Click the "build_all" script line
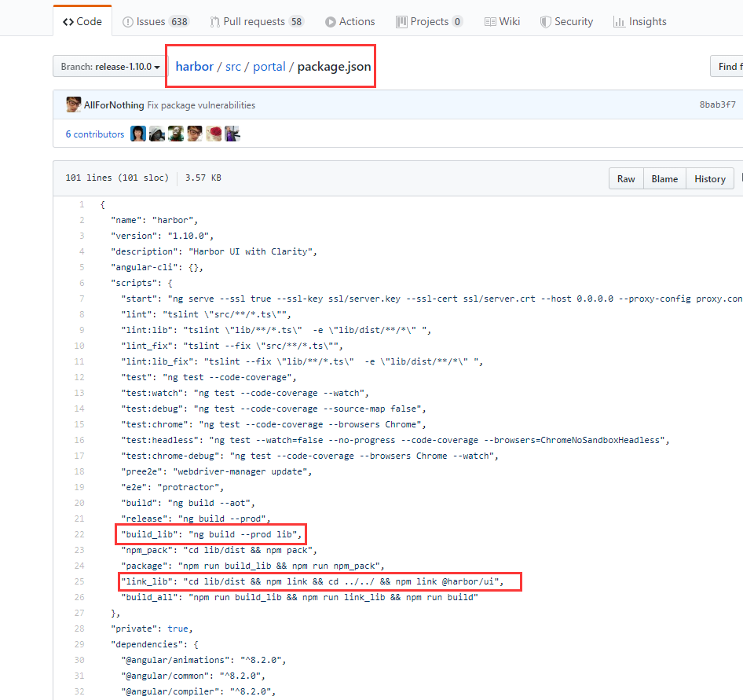743x700 pixels. pyautogui.click(x=299, y=597)
